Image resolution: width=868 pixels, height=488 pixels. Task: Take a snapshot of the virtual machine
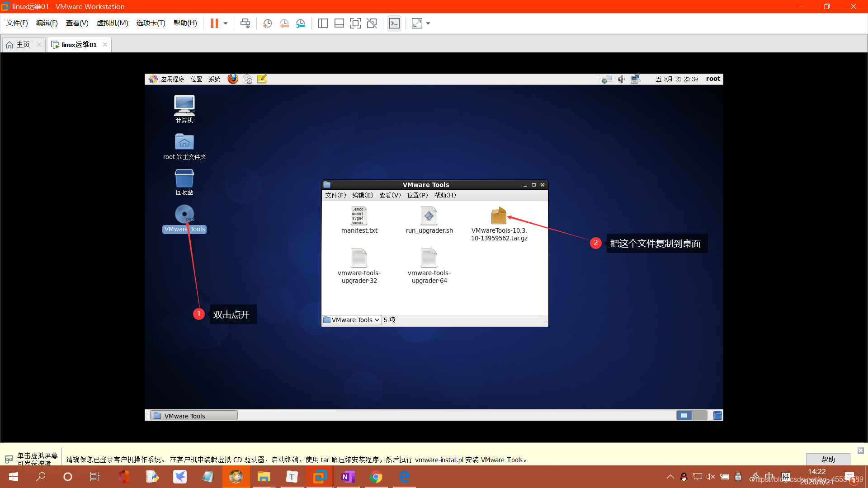[268, 23]
